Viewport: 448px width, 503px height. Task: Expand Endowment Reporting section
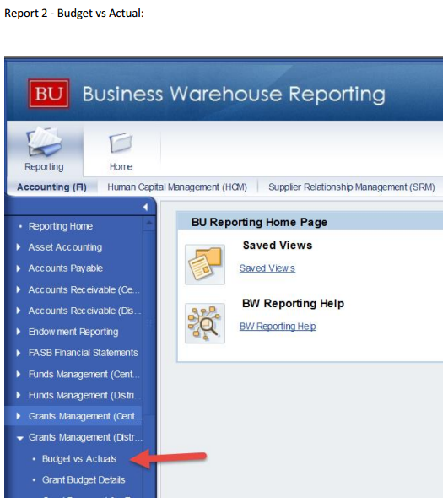point(19,332)
